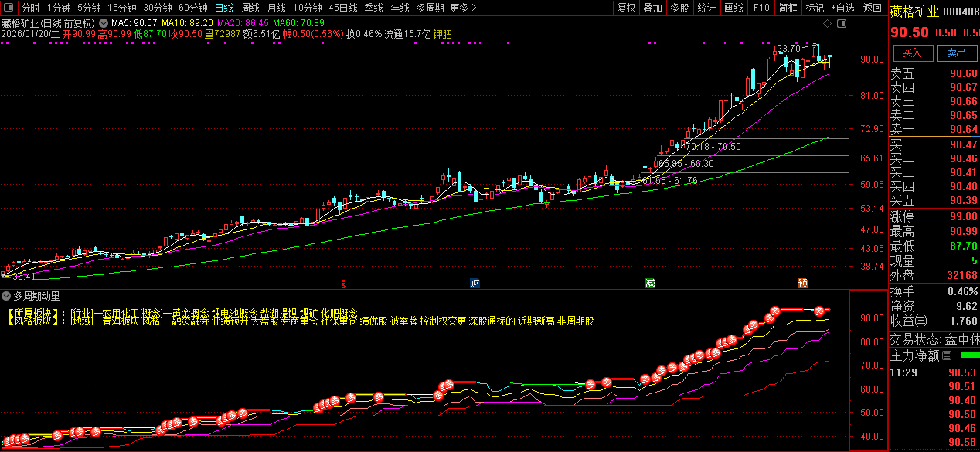Expand the 更多 period options
This screenshot has width=980, height=452.
pos(463,8)
